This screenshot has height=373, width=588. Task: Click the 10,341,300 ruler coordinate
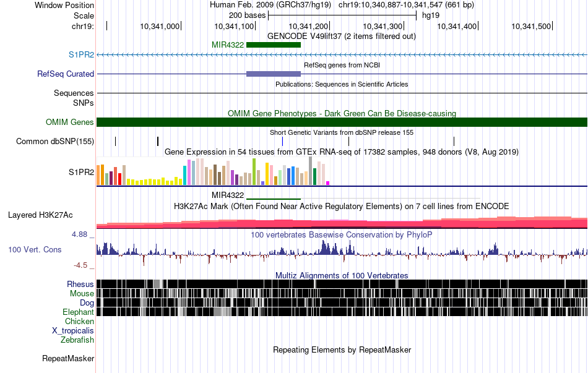tap(383, 26)
